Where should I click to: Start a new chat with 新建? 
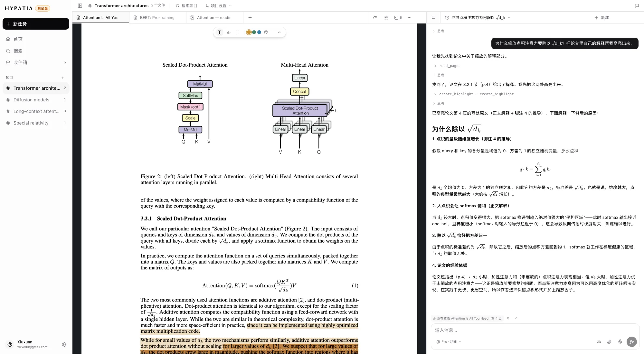pyautogui.click(x=601, y=18)
